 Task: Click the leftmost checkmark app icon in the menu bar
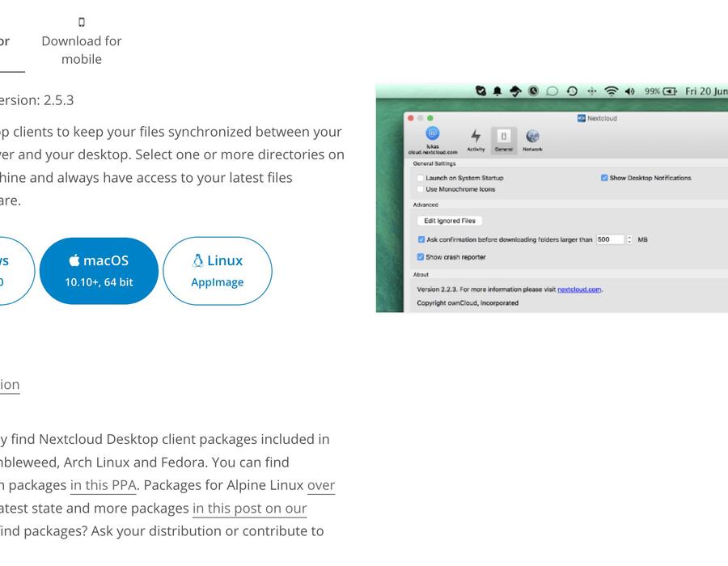click(x=480, y=91)
